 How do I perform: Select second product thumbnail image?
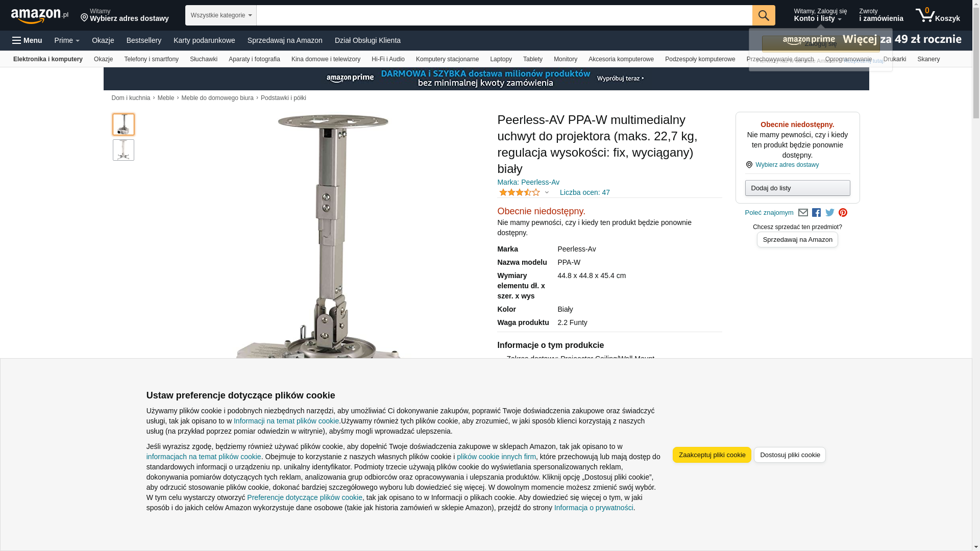[124, 150]
